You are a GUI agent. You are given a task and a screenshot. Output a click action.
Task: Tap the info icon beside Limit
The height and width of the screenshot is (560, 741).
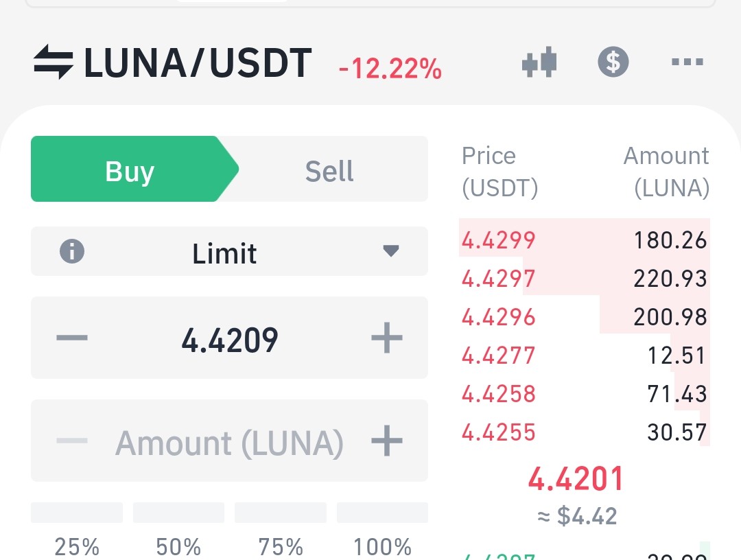click(x=72, y=251)
